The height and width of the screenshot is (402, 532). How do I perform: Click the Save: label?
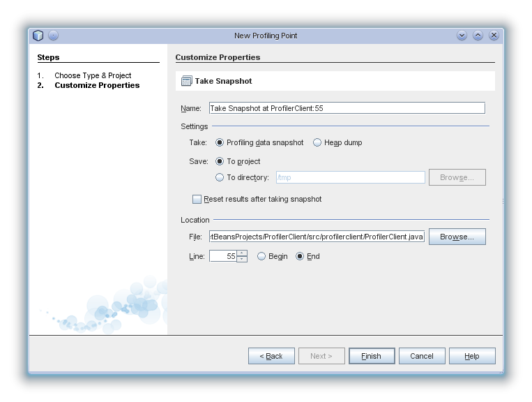(x=199, y=161)
